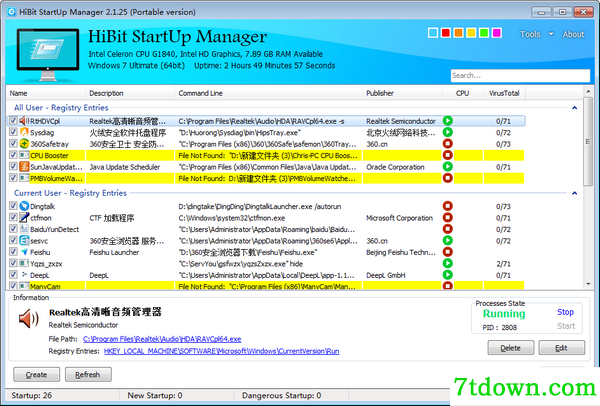Click the Sysdiag app icon
Image resolution: width=600 pixels, height=406 pixels.
pos(24,132)
